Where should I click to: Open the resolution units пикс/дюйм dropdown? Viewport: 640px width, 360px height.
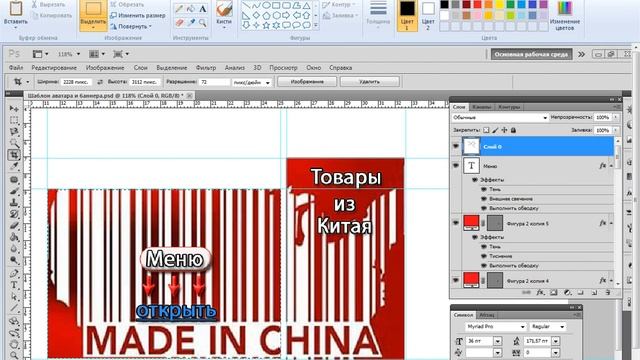(251, 82)
